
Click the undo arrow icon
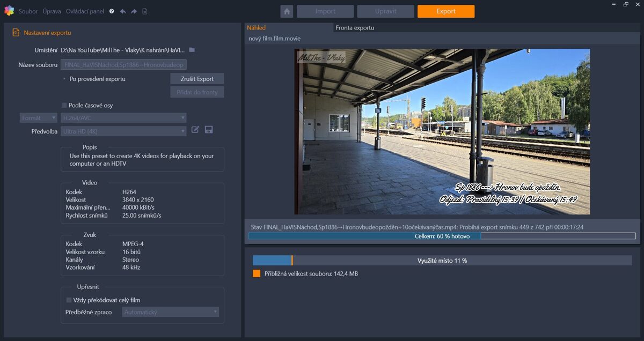pos(123,11)
